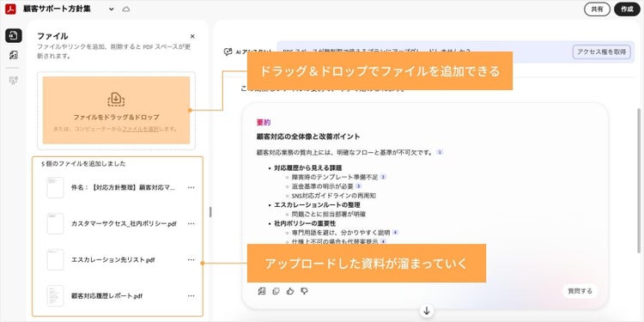Click the 顧客対応の全体像と改善ポイント heading
Screen dimensions: 644x322
pyautogui.click(x=308, y=137)
